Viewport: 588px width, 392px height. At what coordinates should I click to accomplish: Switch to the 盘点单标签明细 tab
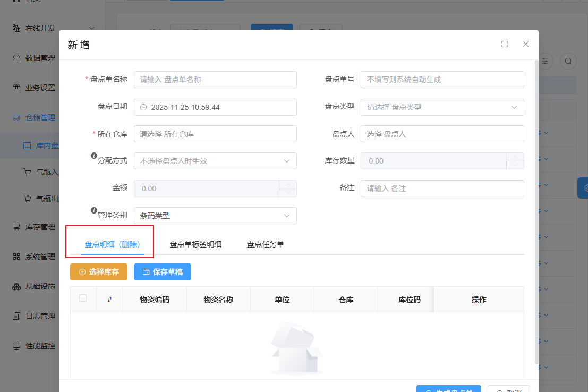click(x=195, y=244)
